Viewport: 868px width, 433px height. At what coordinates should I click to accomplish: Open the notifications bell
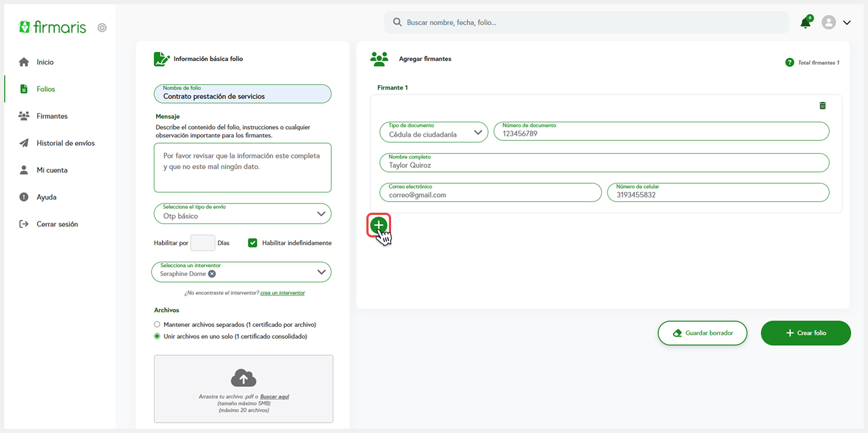805,23
